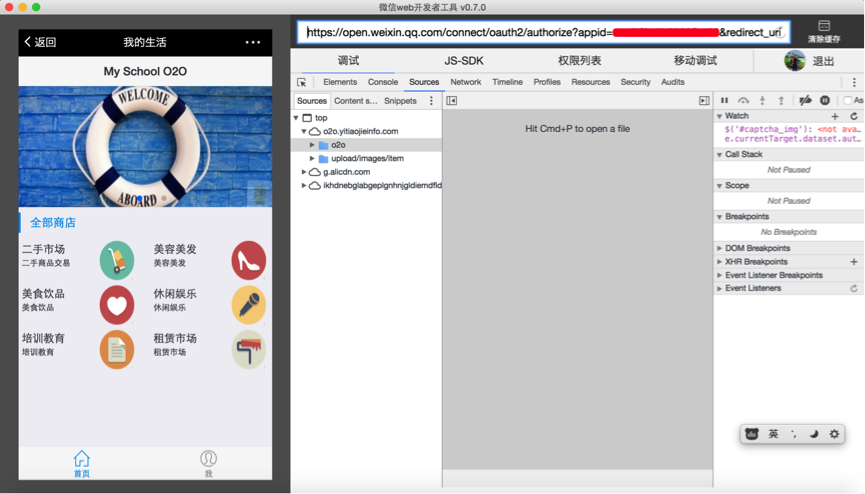Switch input method language via 英
This screenshot has width=865, height=494.
coord(773,434)
